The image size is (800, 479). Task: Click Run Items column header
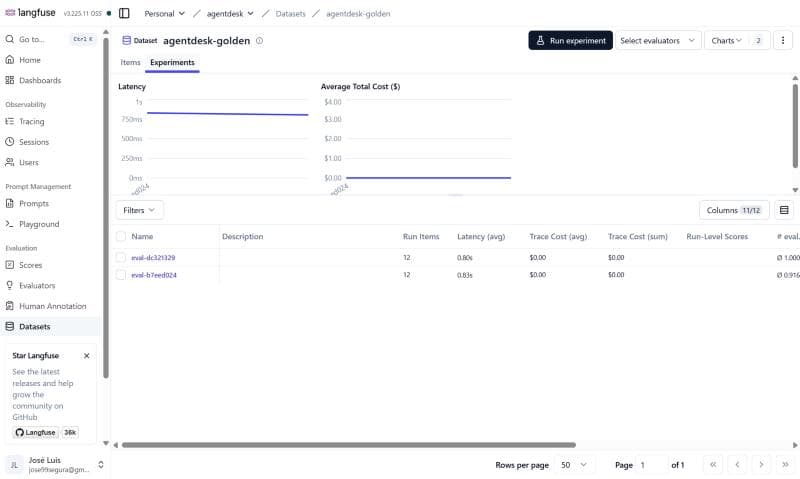(x=421, y=236)
